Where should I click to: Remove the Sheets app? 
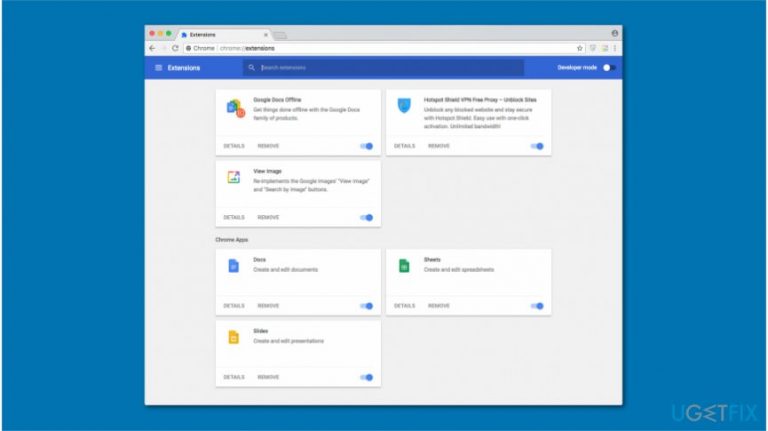(439, 306)
